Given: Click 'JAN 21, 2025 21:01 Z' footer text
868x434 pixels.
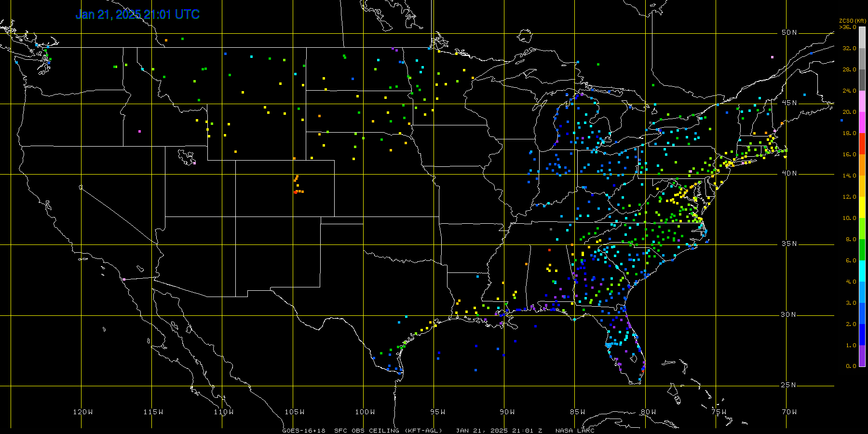Looking at the screenshot, I should 499,431.
